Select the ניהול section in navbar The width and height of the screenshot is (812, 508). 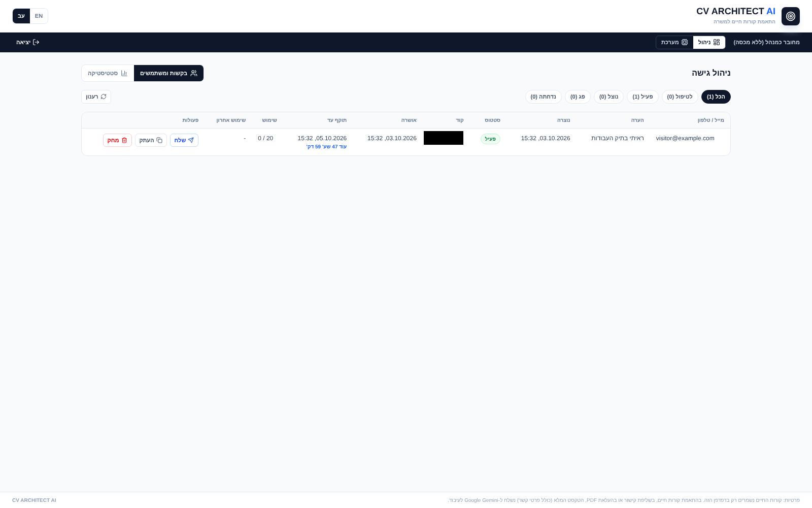pos(709,42)
